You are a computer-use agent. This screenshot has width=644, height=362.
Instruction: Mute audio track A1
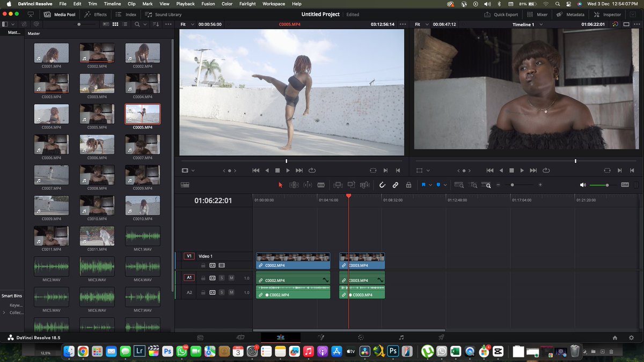pyautogui.click(x=231, y=278)
